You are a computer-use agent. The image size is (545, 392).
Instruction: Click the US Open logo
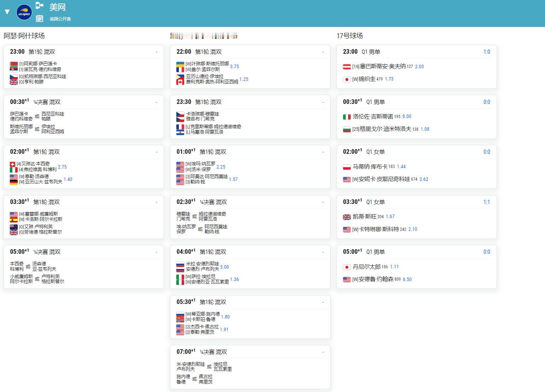pos(24,12)
